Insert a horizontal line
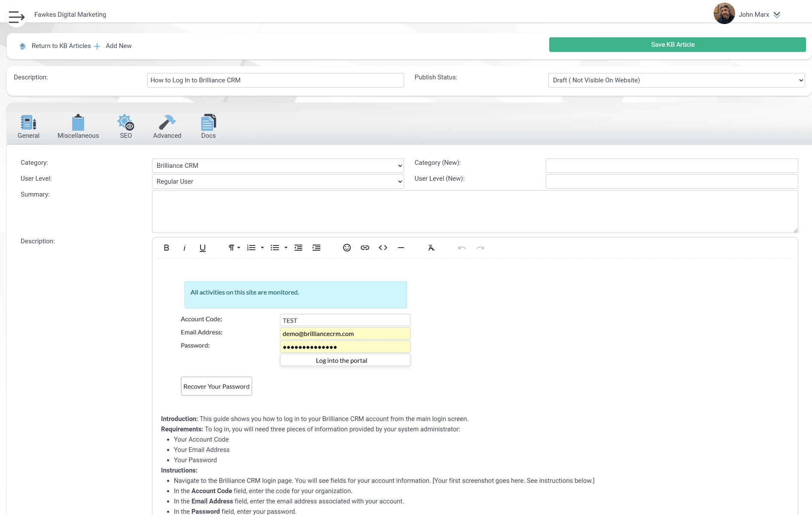Screen dimensions: 812x515 (401, 248)
